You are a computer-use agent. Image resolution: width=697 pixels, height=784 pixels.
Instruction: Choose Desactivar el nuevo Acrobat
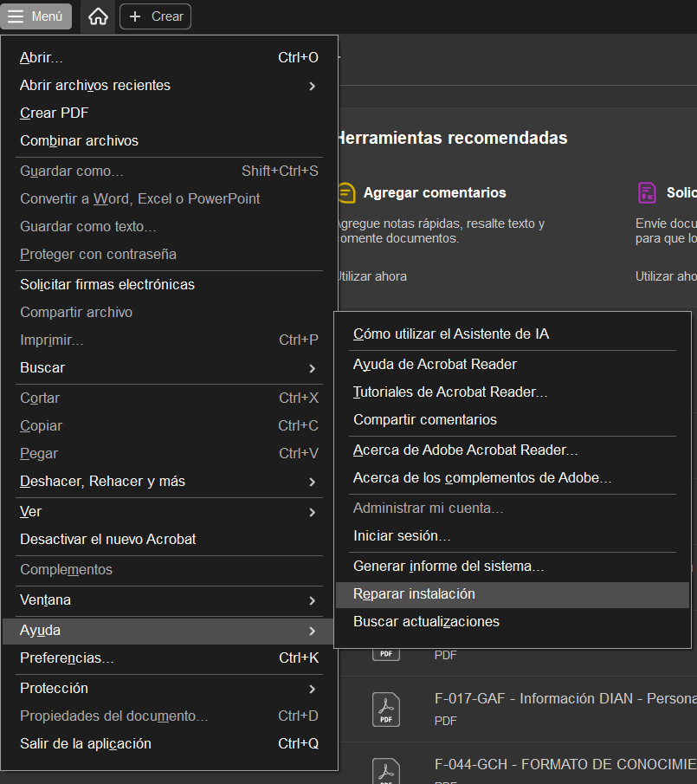169,540
